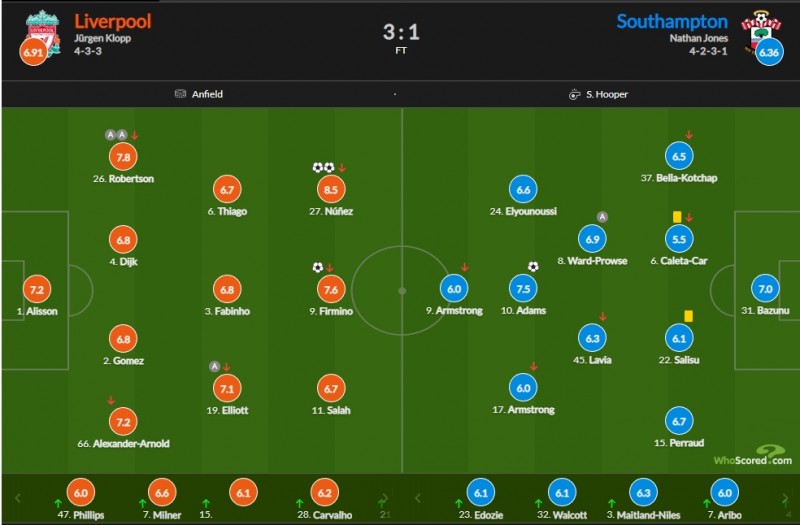Image resolution: width=800 pixels, height=525 pixels.
Task: Click Ward-Prowse's assist badge
Action: point(603,217)
